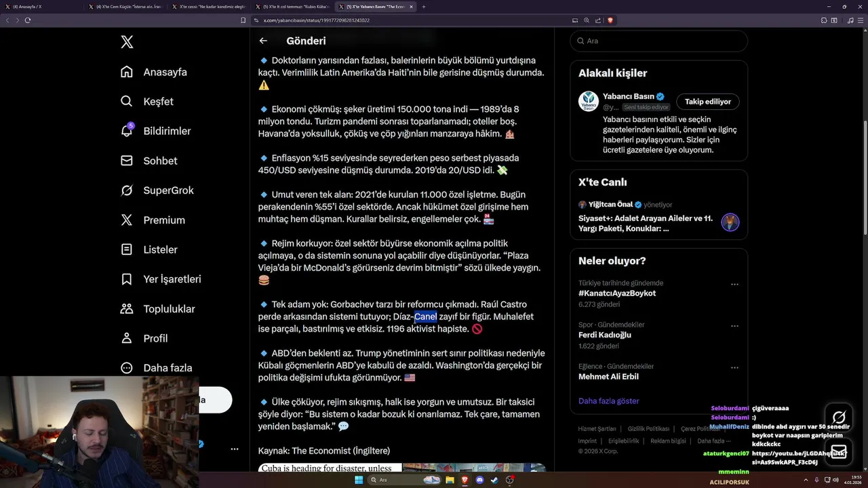Click the share icon in address bar
The height and width of the screenshot is (488, 868).
(x=598, y=20)
